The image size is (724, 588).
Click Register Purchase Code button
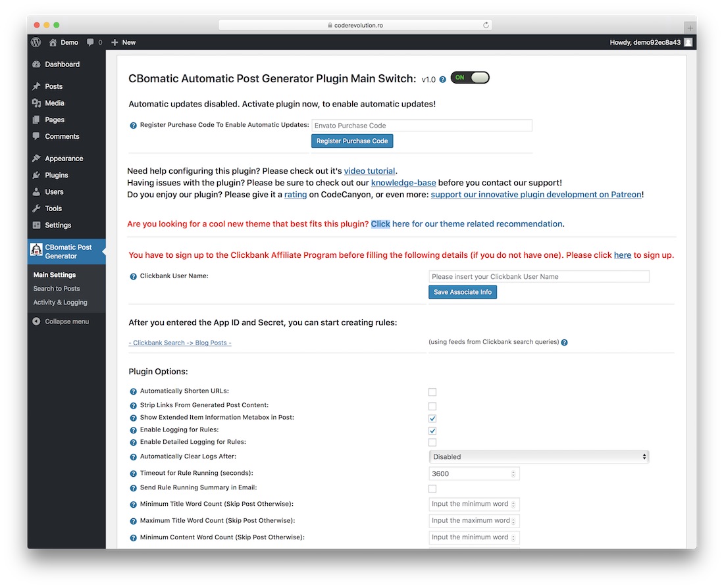(x=352, y=141)
